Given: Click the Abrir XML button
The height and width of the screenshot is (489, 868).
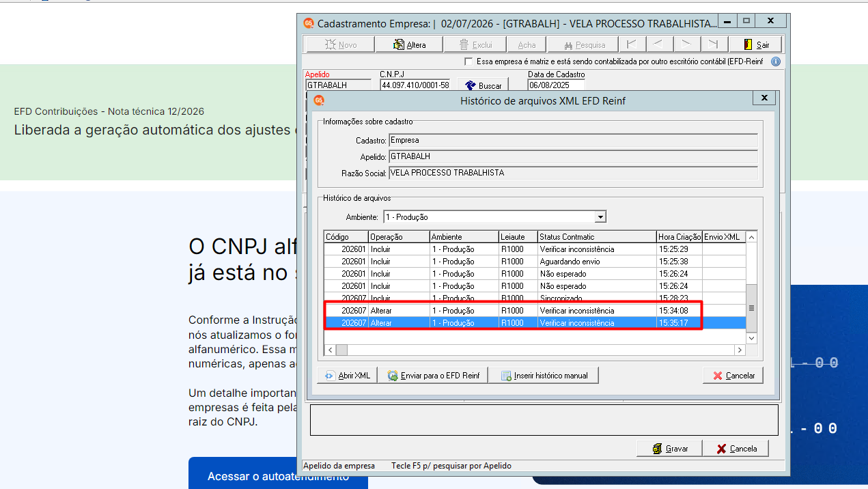Looking at the screenshot, I should [x=347, y=376].
